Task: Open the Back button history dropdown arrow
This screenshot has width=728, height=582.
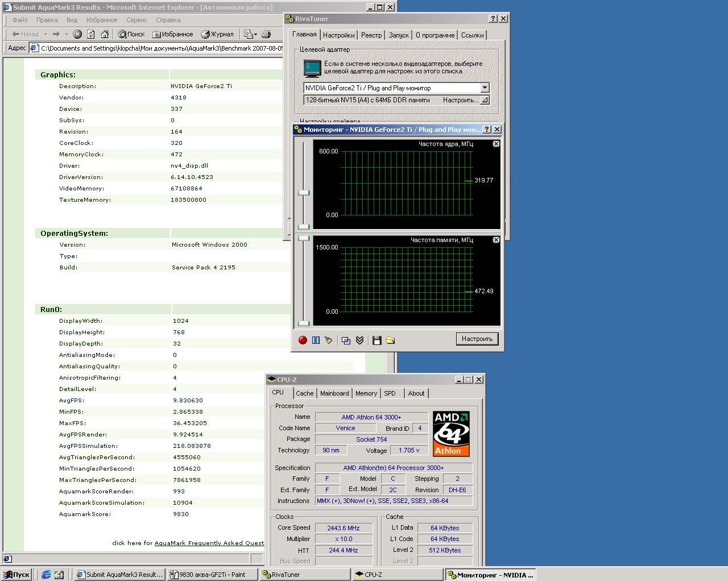Action: (45, 34)
